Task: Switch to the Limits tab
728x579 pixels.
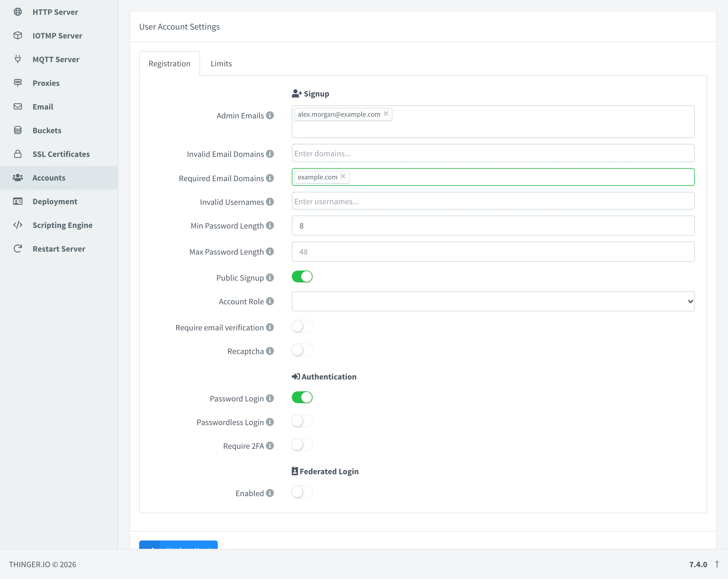Action: point(221,64)
